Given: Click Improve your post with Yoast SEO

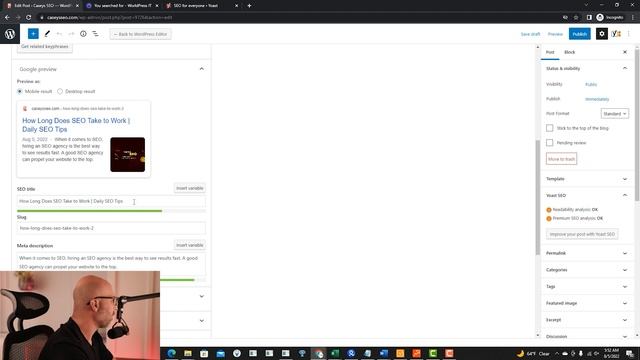Looking at the screenshot, I should (x=582, y=234).
